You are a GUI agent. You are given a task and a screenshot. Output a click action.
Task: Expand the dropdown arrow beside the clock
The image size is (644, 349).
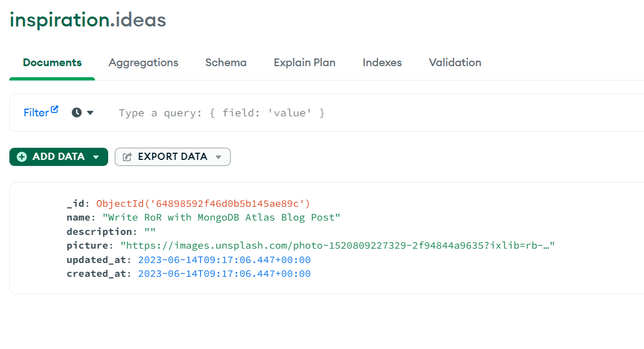pyautogui.click(x=91, y=113)
